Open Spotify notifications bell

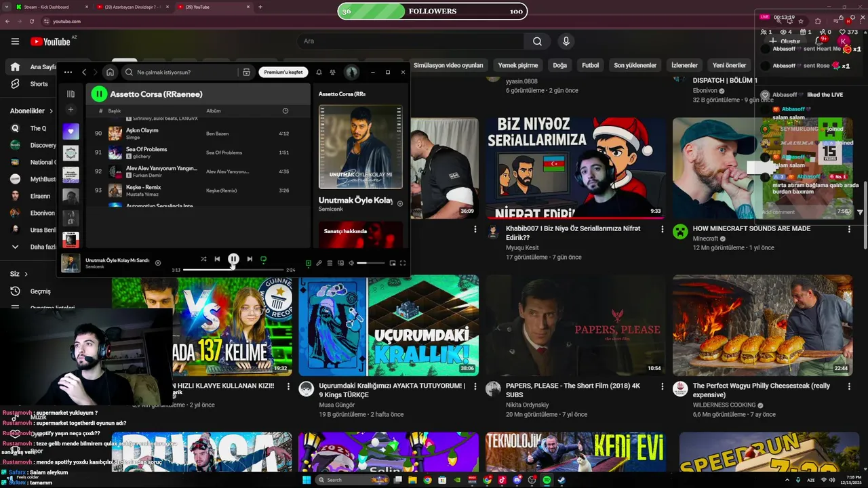319,72
